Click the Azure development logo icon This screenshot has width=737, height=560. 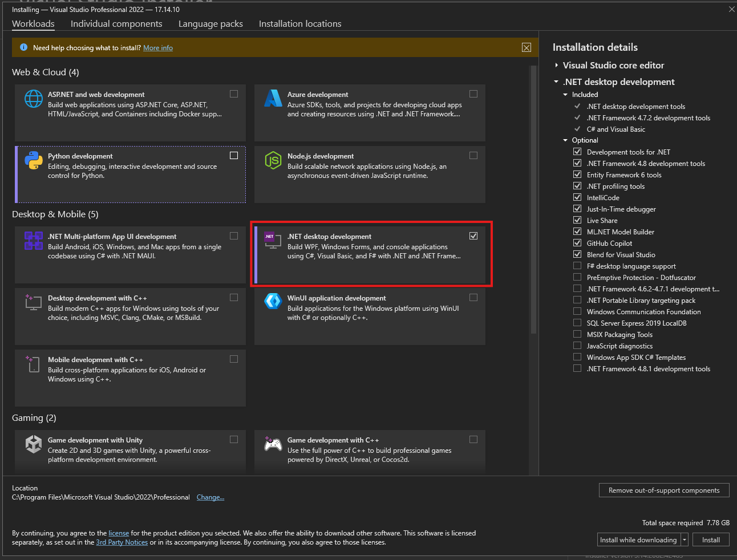pyautogui.click(x=273, y=99)
